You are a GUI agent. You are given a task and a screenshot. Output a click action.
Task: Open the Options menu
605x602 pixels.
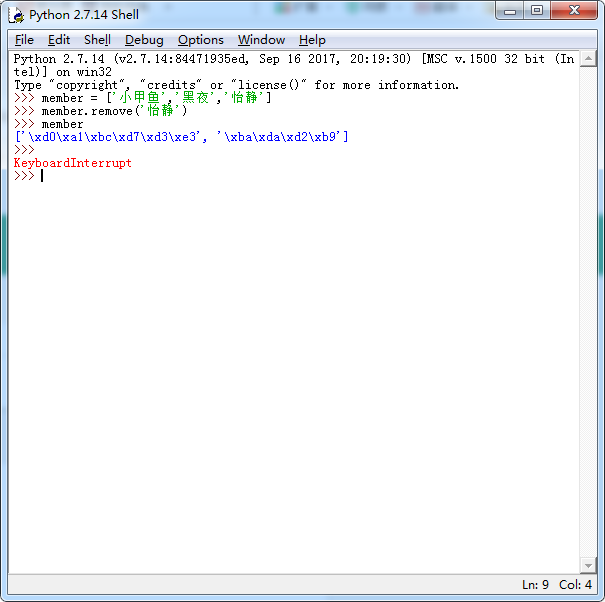[x=200, y=40]
